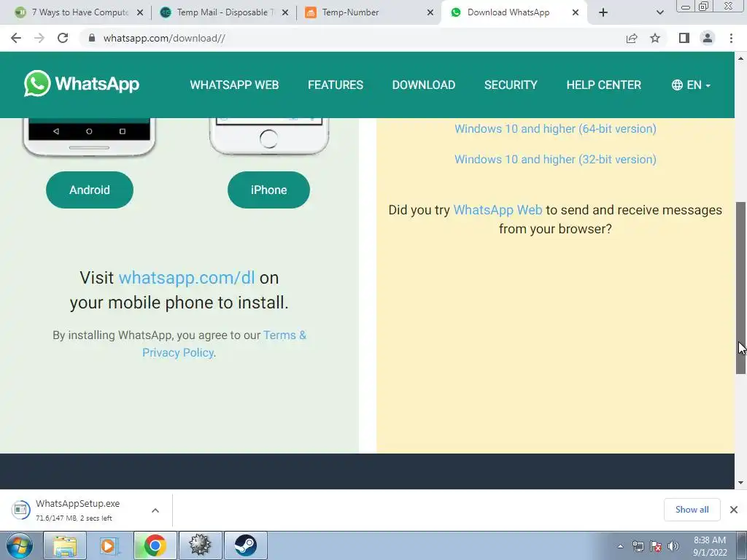
Task: Open the HELP CENTER menu item
Action: tap(603, 85)
